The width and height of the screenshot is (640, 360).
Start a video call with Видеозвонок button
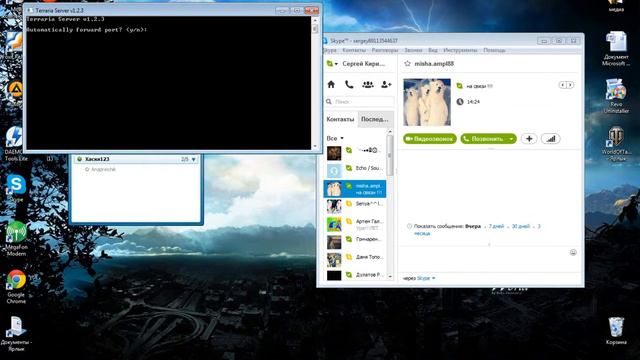tap(430, 139)
